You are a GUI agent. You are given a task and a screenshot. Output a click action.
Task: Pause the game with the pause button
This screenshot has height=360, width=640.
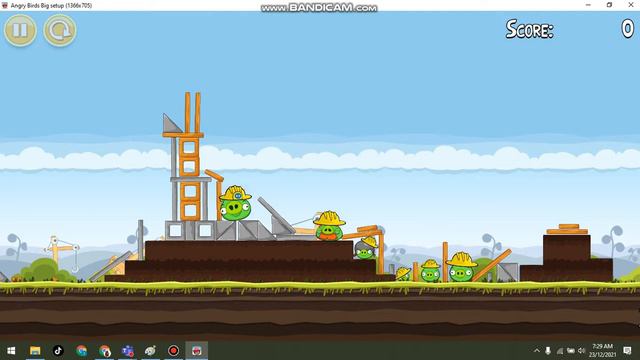tap(20, 30)
